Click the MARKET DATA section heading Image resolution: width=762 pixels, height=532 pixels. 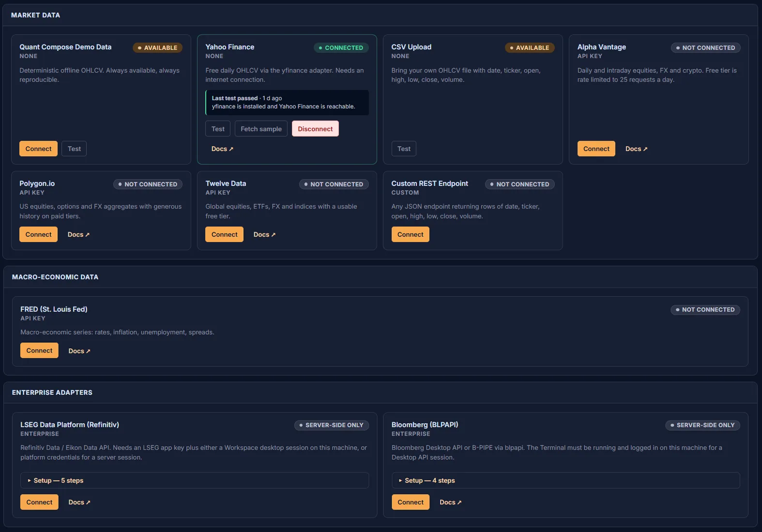pos(35,15)
